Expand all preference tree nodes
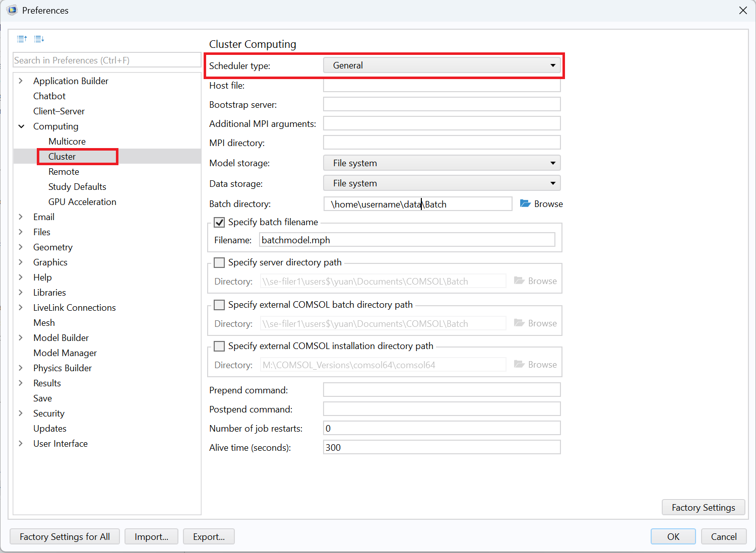Image resolution: width=756 pixels, height=553 pixels. click(x=39, y=38)
